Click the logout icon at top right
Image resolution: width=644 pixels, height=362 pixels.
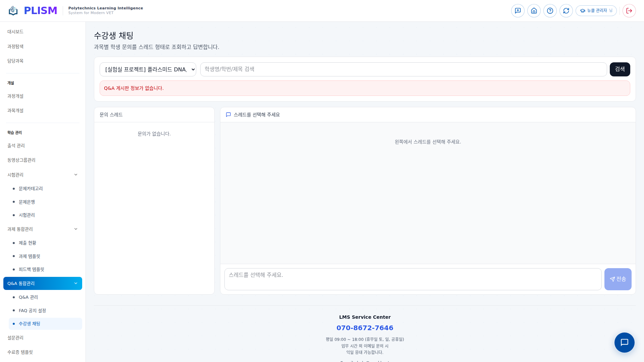point(629,11)
